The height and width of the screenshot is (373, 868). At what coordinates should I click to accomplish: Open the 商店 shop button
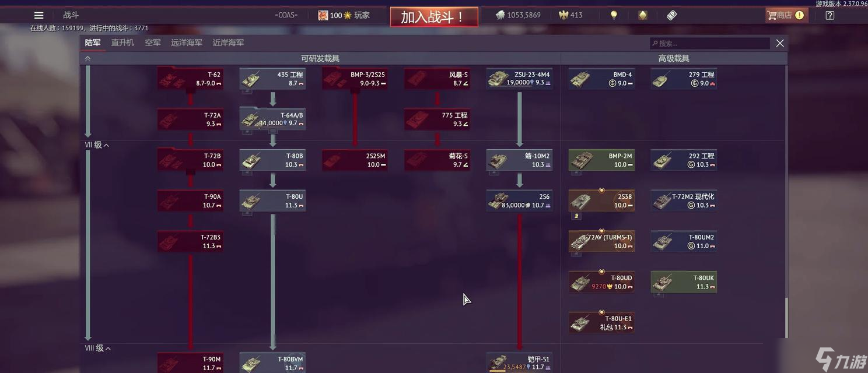point(787,15)
